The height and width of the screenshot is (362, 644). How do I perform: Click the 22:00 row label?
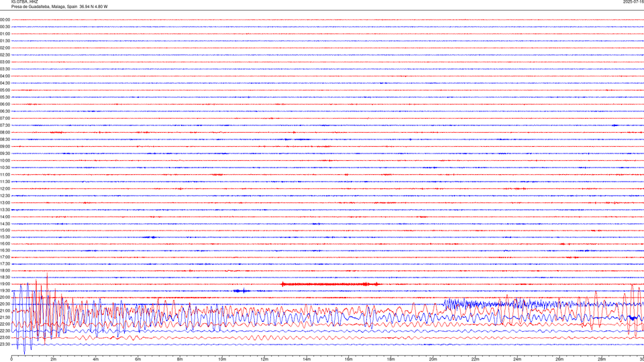5,324
